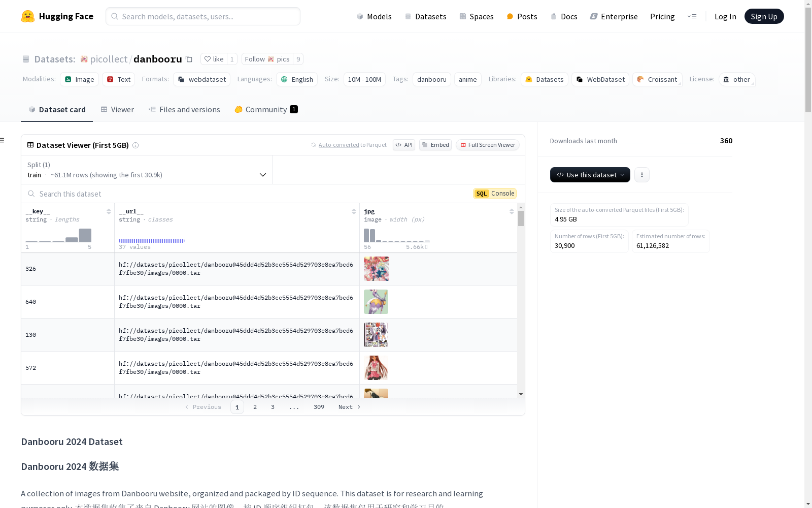Go to page 2 of the viewer

[x=255, y=407]
